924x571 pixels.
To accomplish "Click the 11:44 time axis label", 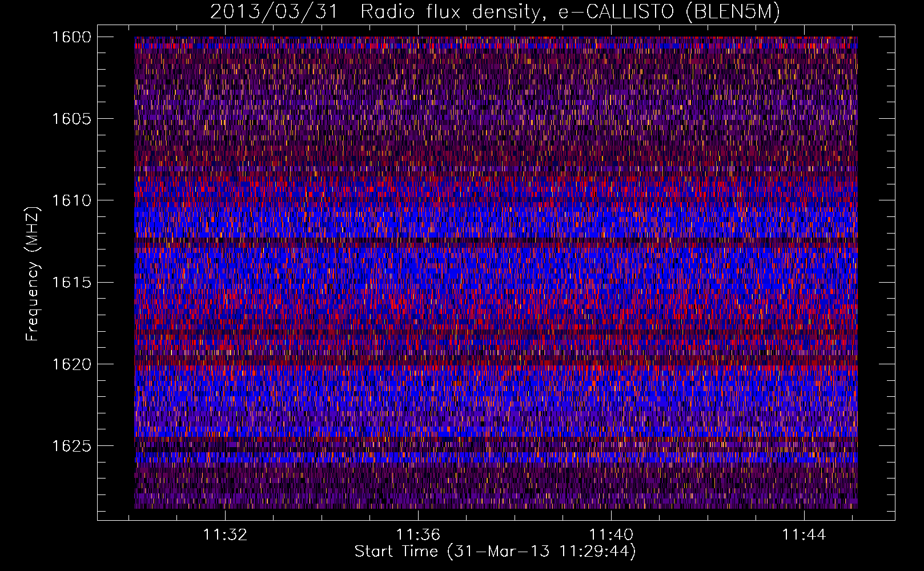I will click(x=804, y=534).
